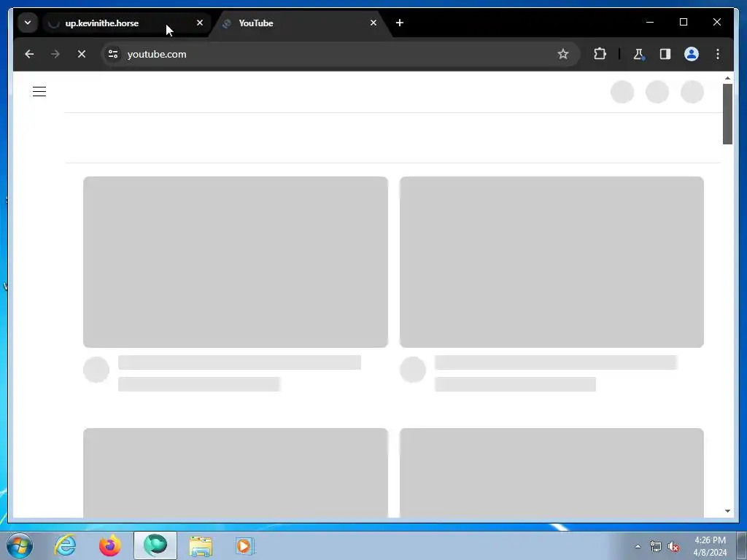The width and height of the screenshot is (747, 560).
Task: Toggle the browser side panel
Action: pyautogui.click(x=665, y=54)
